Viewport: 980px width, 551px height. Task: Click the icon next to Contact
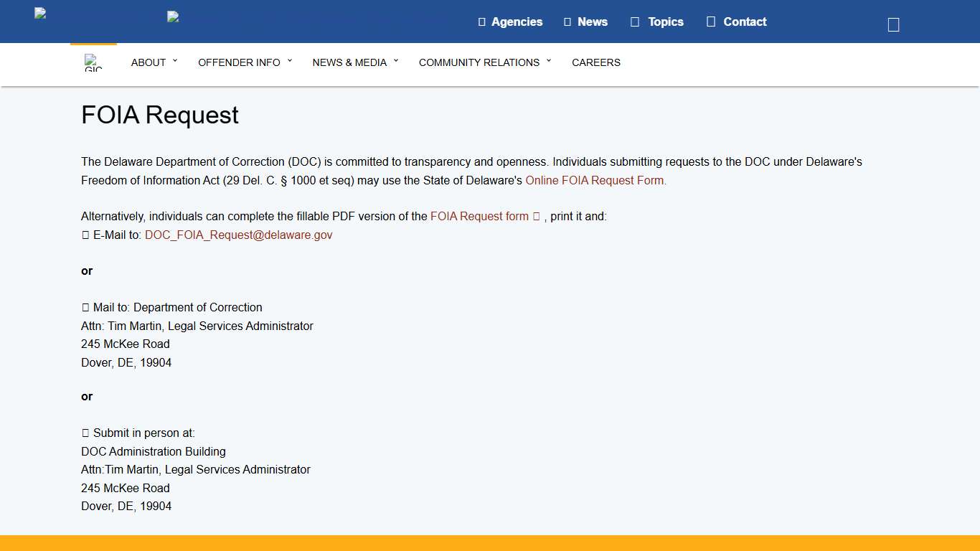click(711, 22)
